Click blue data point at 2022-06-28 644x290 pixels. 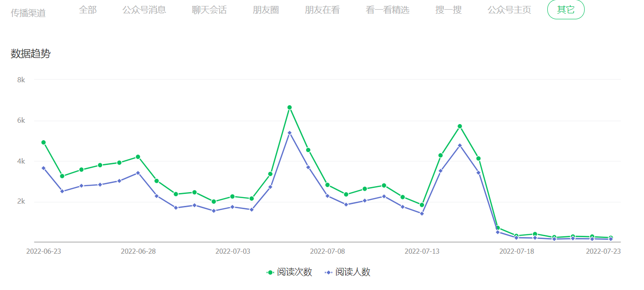coord(138,173)
